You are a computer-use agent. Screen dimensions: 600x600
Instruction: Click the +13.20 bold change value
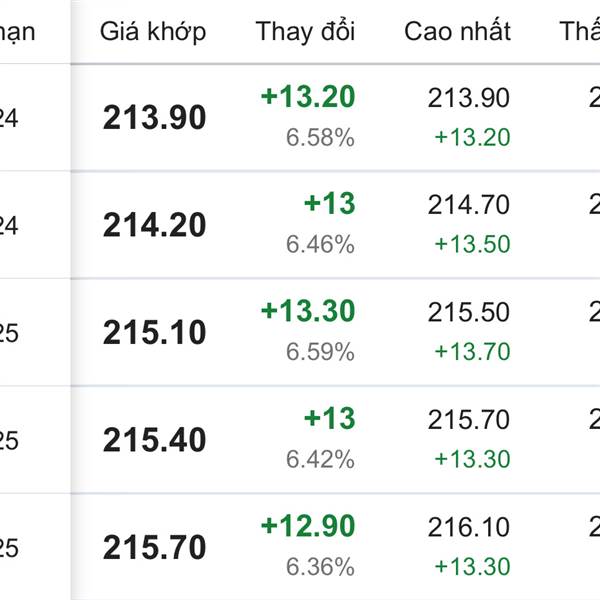click(x=308, y=96)
